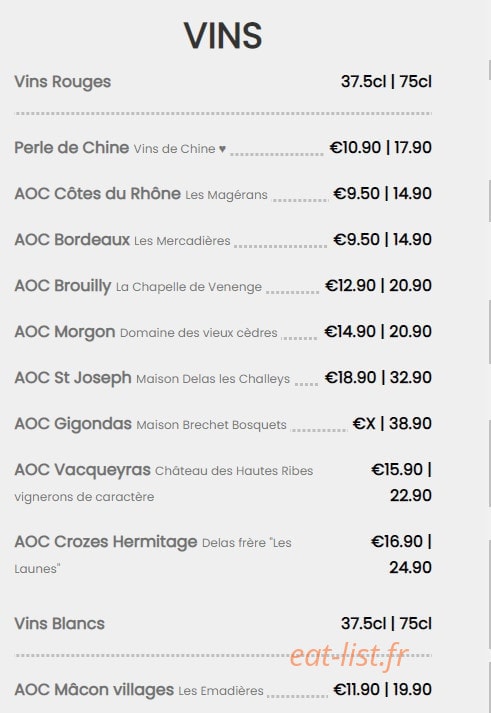The image size is (491, 713).
Task: Click the €11.90 | 19.90 Mâcon villages price
Action: pos(382,690)
